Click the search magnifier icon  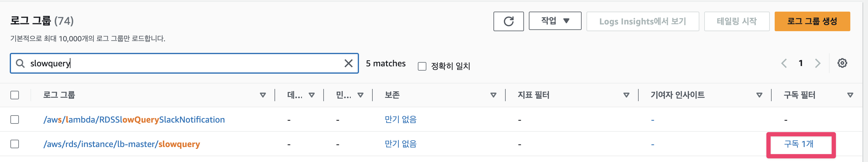[20, 63]
